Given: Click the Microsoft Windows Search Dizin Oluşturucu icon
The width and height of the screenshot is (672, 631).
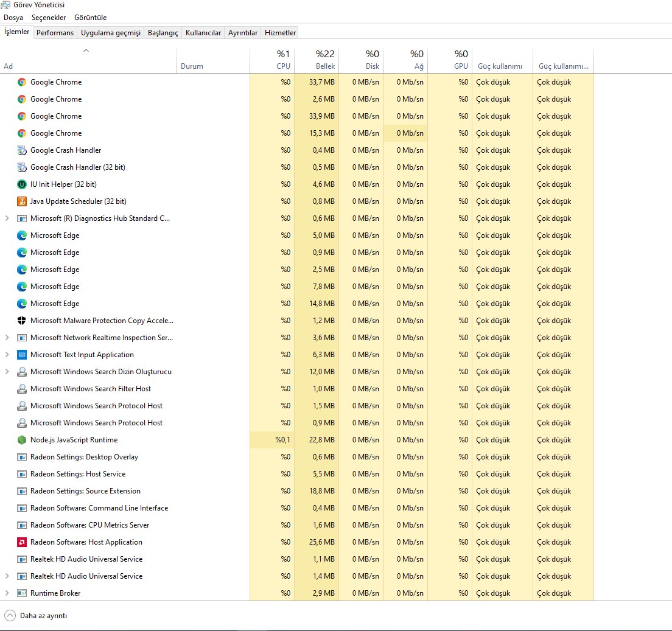Looking at the screenshot, I should pos(22,372).
